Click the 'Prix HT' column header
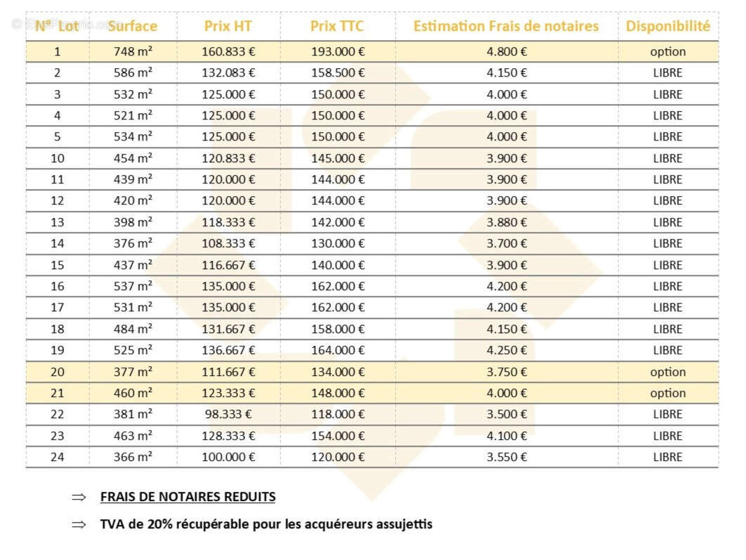 pos(228,26)
